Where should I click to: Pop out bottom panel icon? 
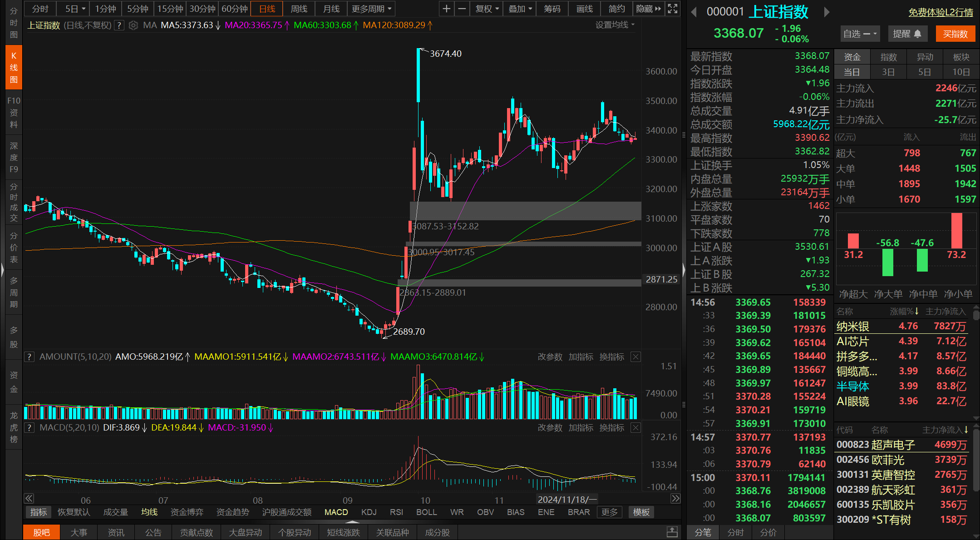[672, 532]
